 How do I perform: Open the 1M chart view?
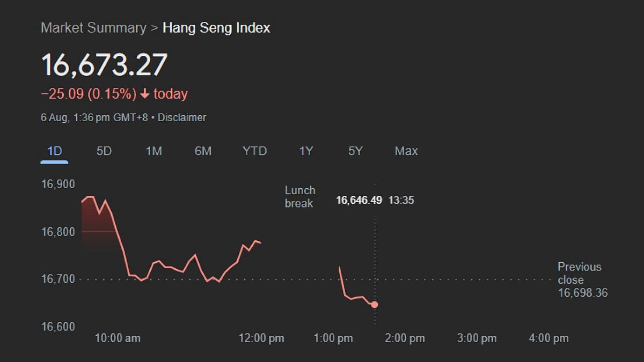[x=153, y=151]
